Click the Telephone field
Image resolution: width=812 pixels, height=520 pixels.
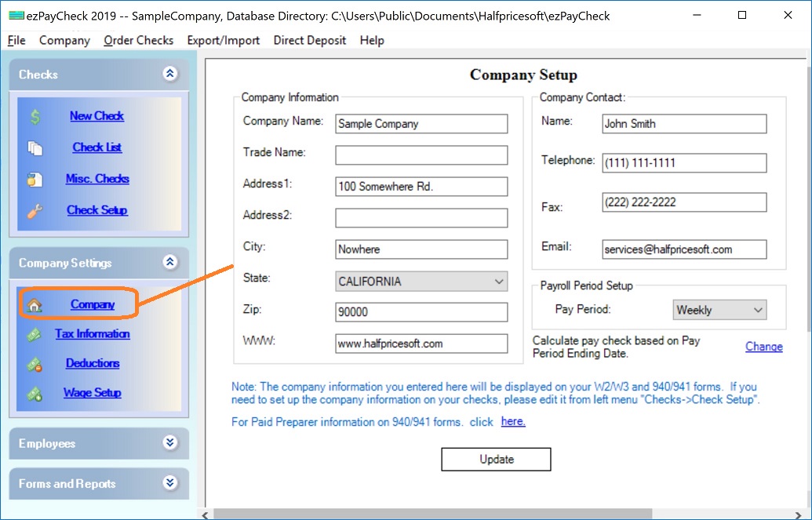tap(684, 163)
